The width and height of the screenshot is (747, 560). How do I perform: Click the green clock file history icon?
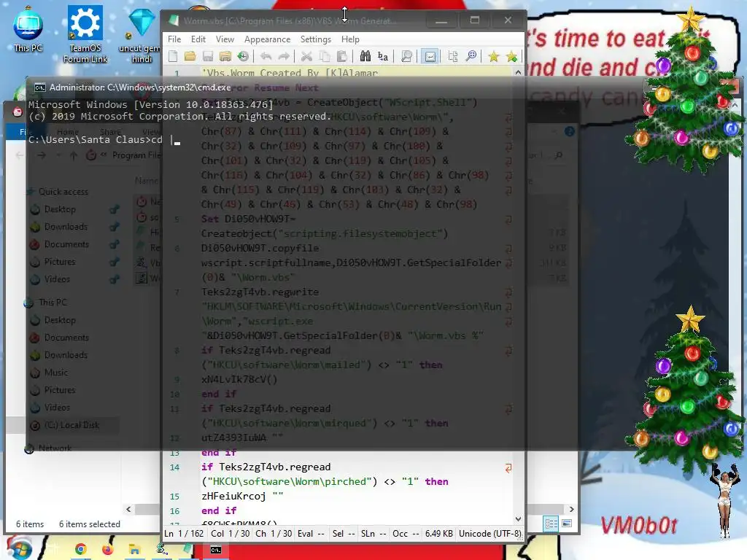243,57
